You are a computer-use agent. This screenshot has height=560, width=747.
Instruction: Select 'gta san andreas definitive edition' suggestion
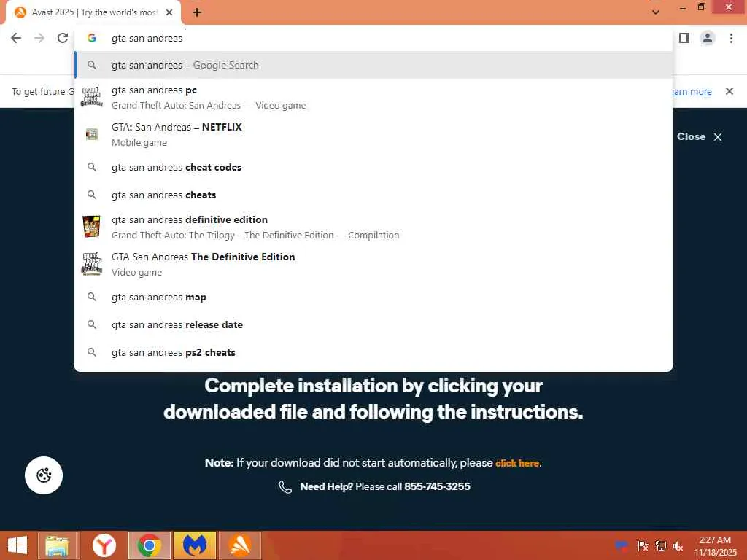point(373,227)
